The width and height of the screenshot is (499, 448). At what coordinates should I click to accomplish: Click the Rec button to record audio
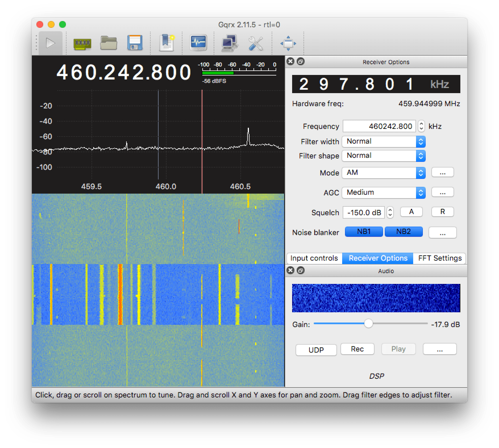[x=357, y=349]
